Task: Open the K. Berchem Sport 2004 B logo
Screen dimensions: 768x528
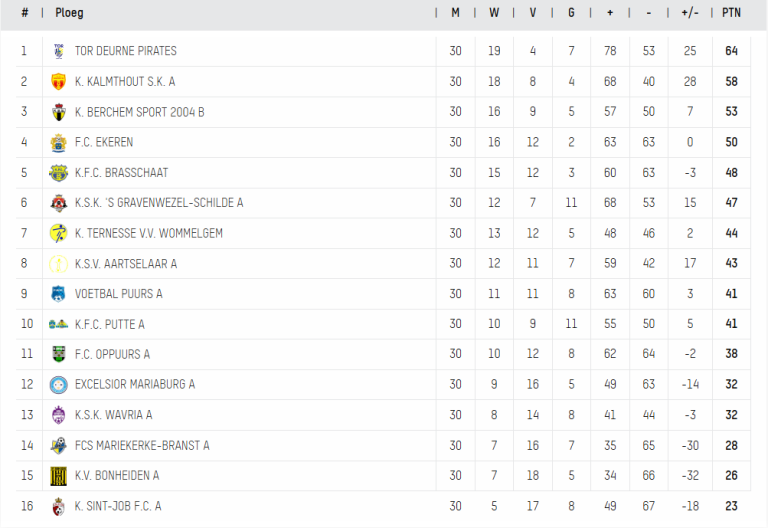Action: point(59,112)
